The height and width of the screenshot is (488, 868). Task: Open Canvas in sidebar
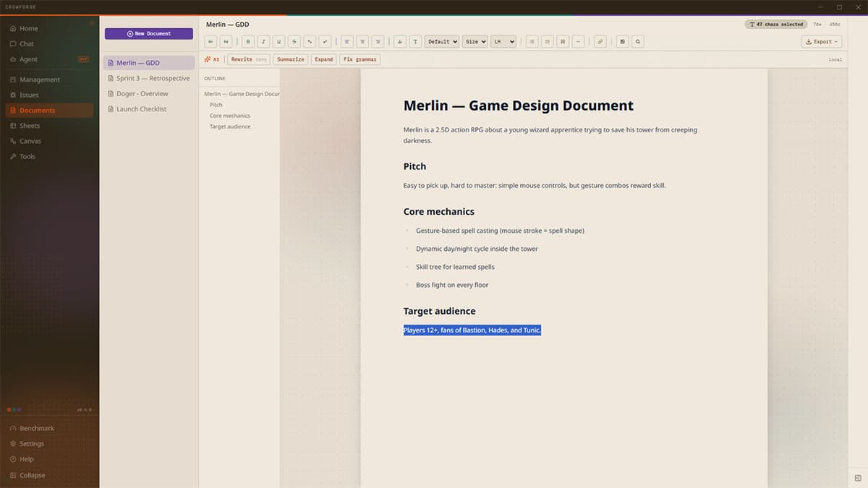[x=49, y=141]
